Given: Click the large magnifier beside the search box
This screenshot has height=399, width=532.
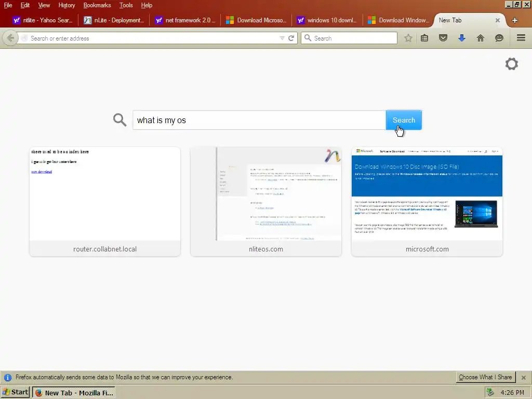Looking at the screenshot, I should point(119,120).
